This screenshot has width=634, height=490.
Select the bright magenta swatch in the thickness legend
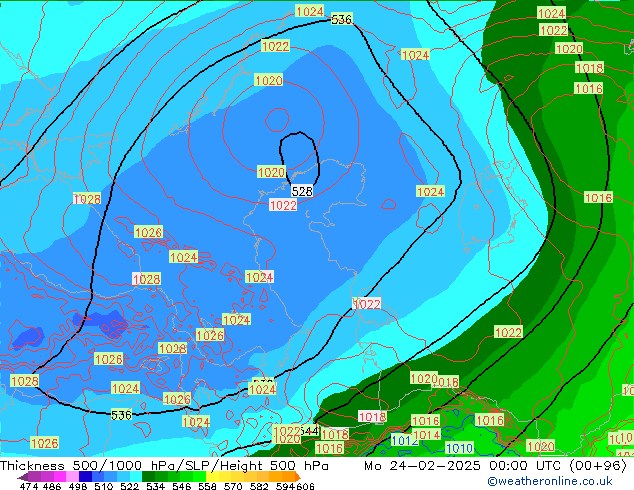(60, 477)
